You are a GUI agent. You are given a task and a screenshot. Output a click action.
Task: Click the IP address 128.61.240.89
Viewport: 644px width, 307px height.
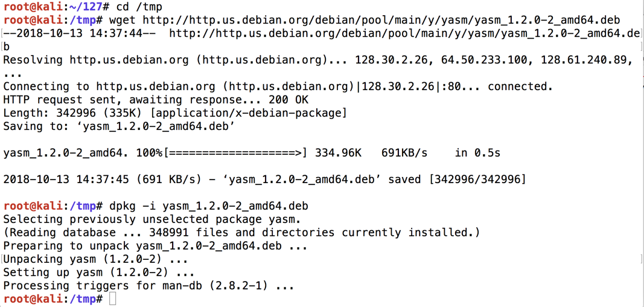click(586, 60)
